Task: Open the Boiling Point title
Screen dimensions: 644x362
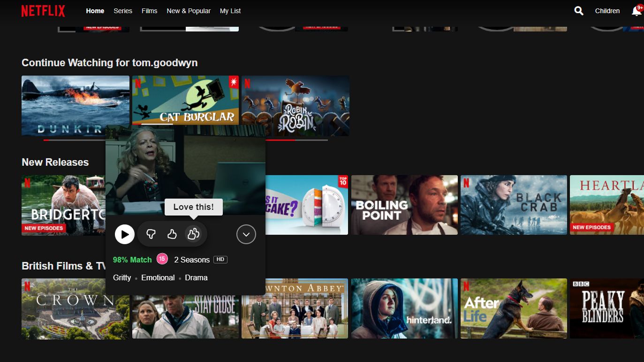Action: pos(404,205)
